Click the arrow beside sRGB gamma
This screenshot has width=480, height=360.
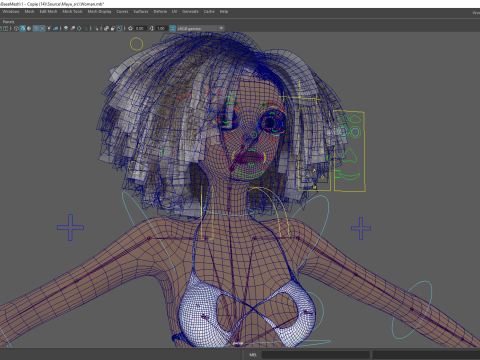[x=221, y=29]
